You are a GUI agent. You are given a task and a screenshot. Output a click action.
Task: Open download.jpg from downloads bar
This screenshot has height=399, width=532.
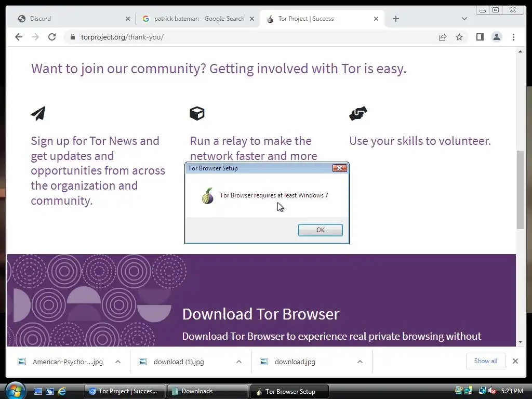tap(295, 362)
